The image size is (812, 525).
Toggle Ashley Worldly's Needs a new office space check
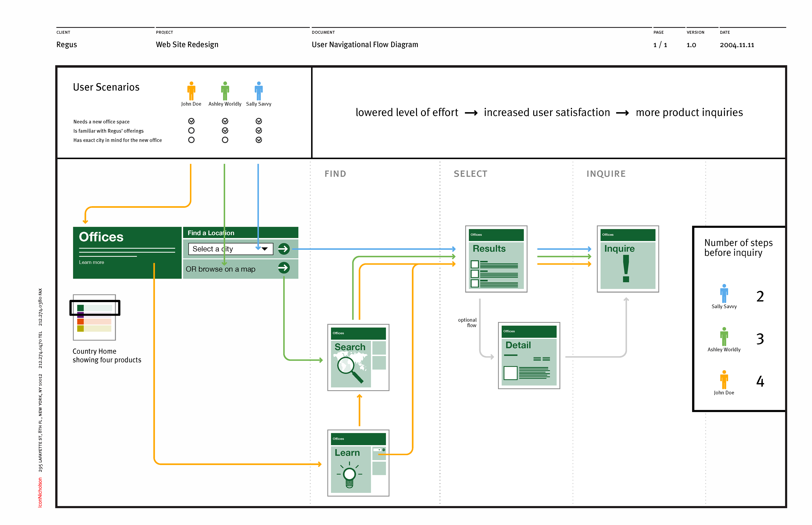pos(225,121)
